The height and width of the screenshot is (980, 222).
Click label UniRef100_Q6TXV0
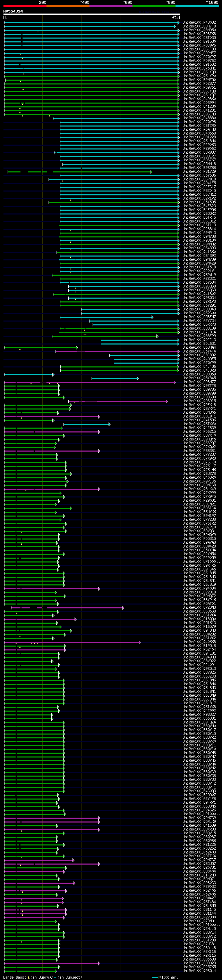coord(199,424)
